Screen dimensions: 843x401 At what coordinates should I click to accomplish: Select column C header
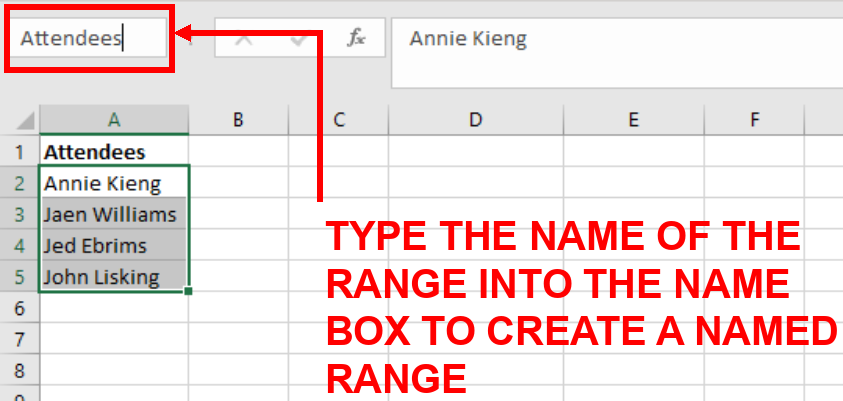coord(339,120)
